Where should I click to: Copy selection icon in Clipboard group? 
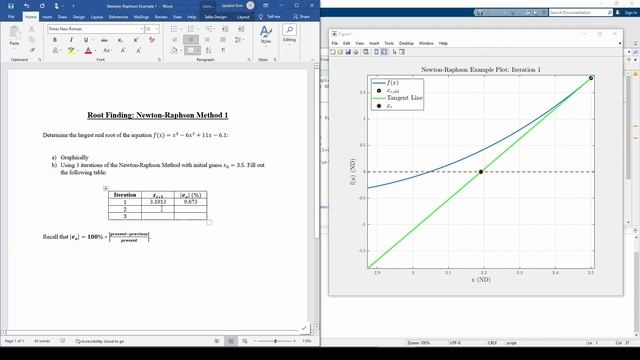point(31,40)
